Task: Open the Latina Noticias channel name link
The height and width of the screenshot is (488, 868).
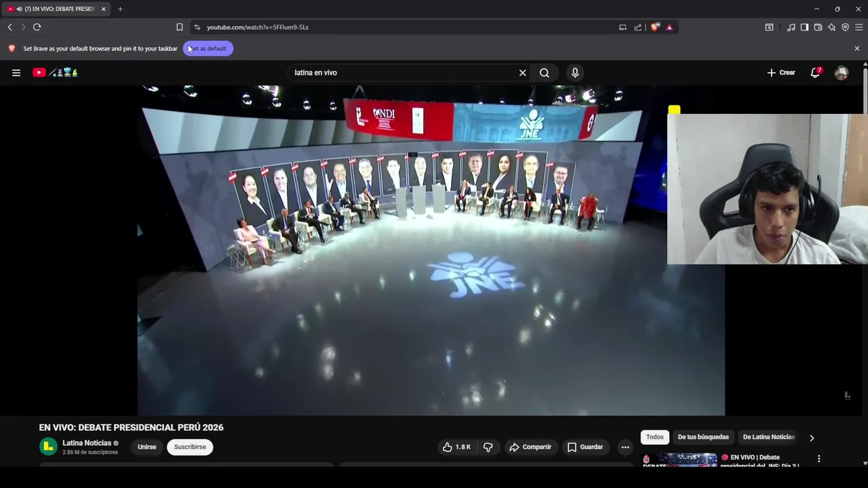Action: tap(87, 443)
